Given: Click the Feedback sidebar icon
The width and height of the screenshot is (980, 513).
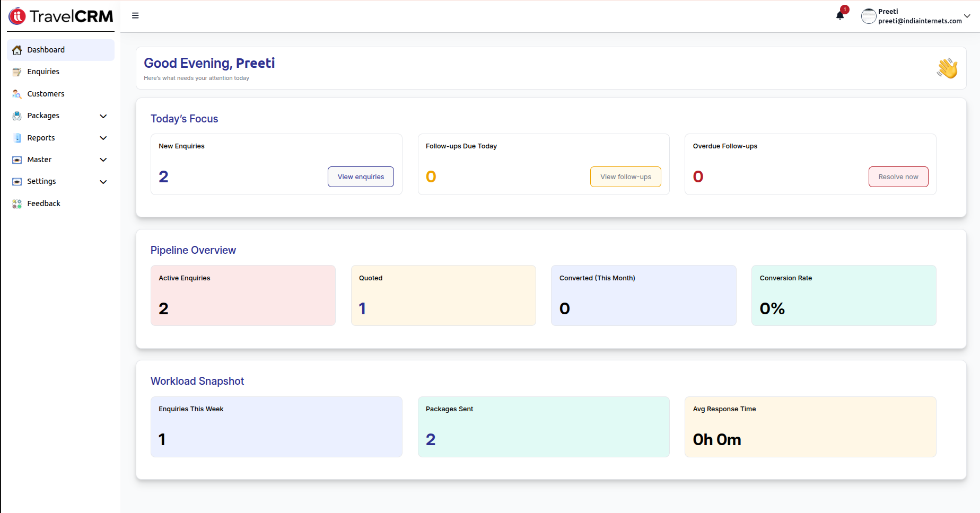Looking at the screenshot, I should 17,204.
